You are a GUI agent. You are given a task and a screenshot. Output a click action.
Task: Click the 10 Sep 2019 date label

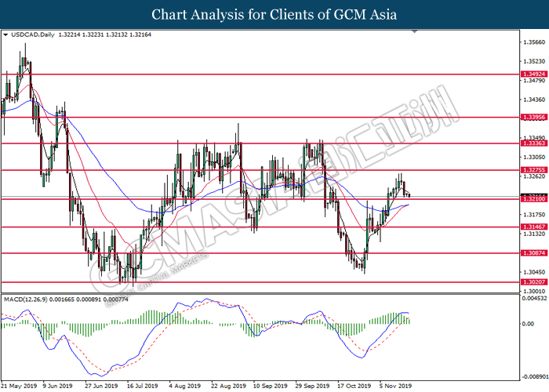click(x=270, y=386)
